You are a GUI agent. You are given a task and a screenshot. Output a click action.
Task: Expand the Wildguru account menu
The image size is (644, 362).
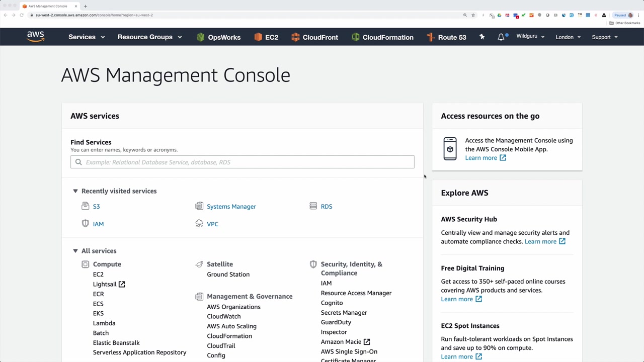530,36
